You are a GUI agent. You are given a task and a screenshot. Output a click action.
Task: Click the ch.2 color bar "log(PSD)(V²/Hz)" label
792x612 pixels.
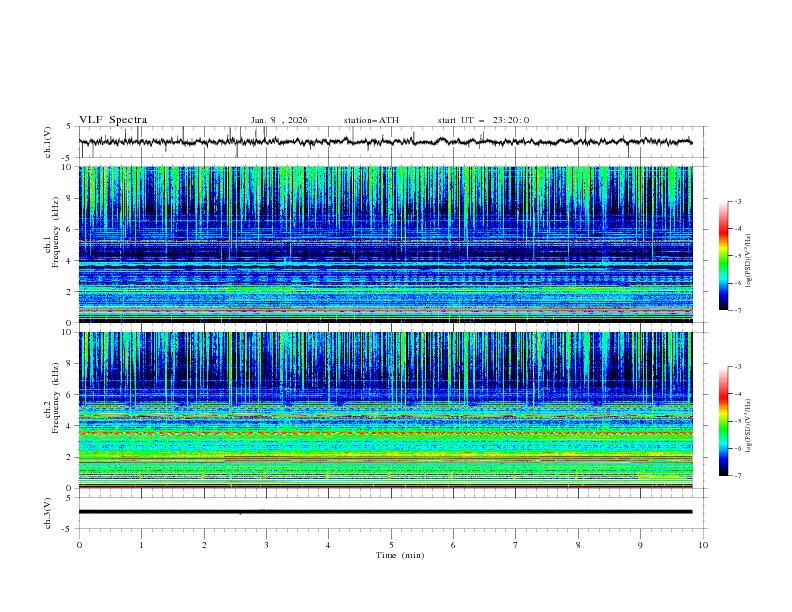coord(748,426)
